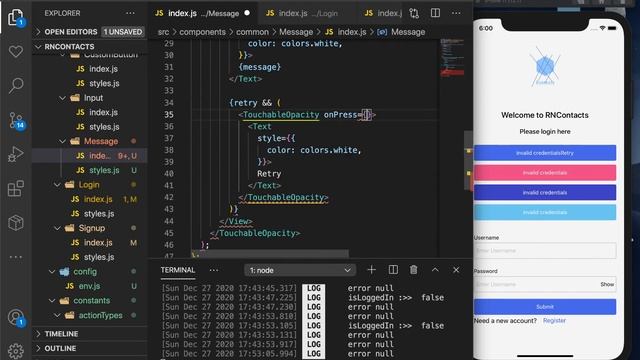Open the Search view in activity bar

(16, 85)
